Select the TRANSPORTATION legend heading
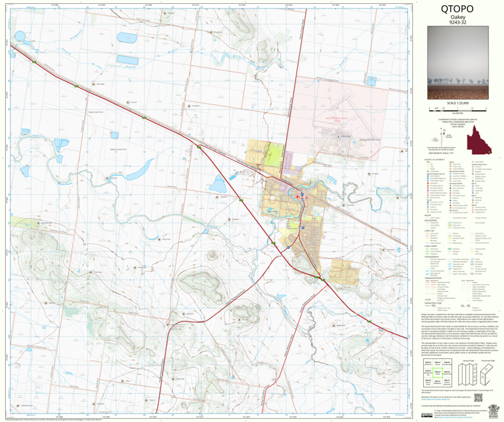The width and height of the screenshot is (504, 422). (433, 278)
